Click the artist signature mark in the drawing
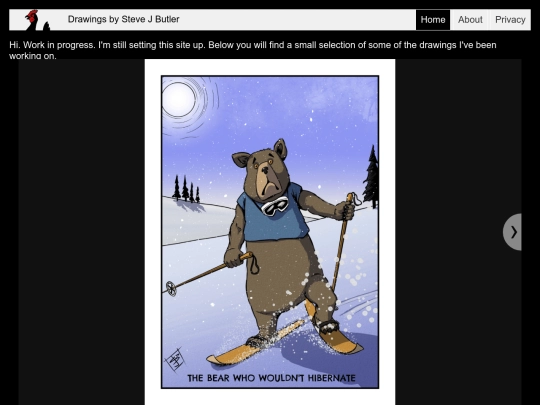 click(175, 359)
